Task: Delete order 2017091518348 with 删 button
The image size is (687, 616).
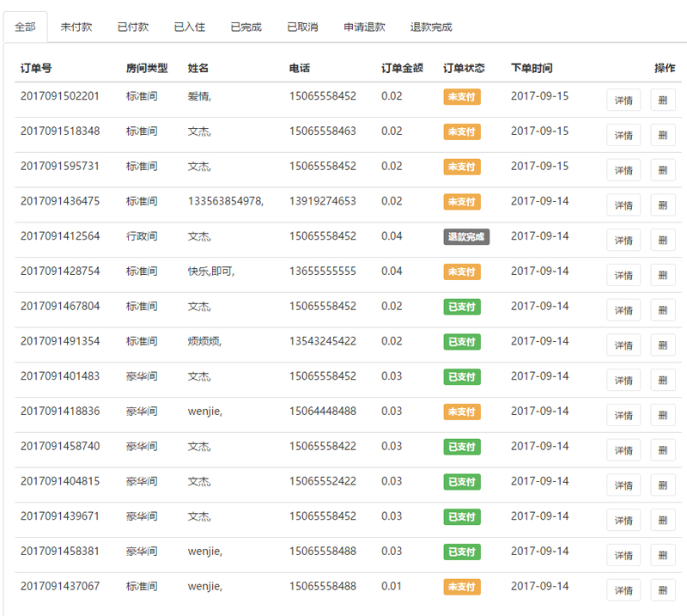Action: coord(662,136)
